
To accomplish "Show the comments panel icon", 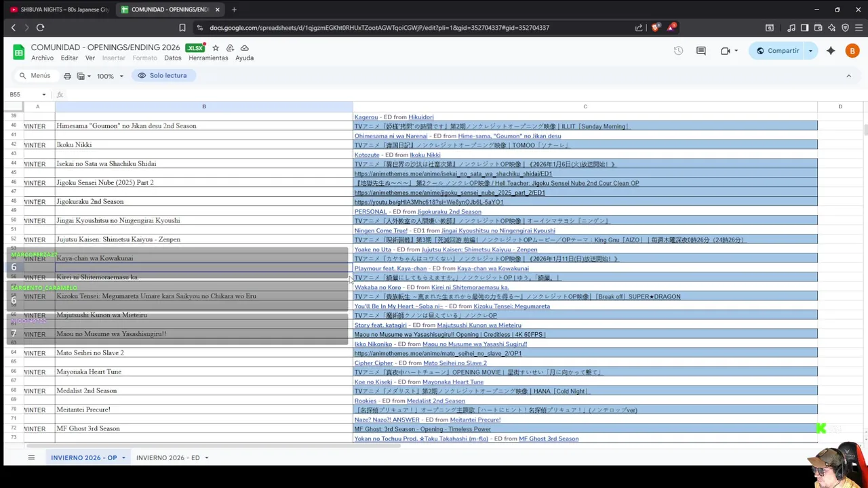I will [x=701, y=51].
